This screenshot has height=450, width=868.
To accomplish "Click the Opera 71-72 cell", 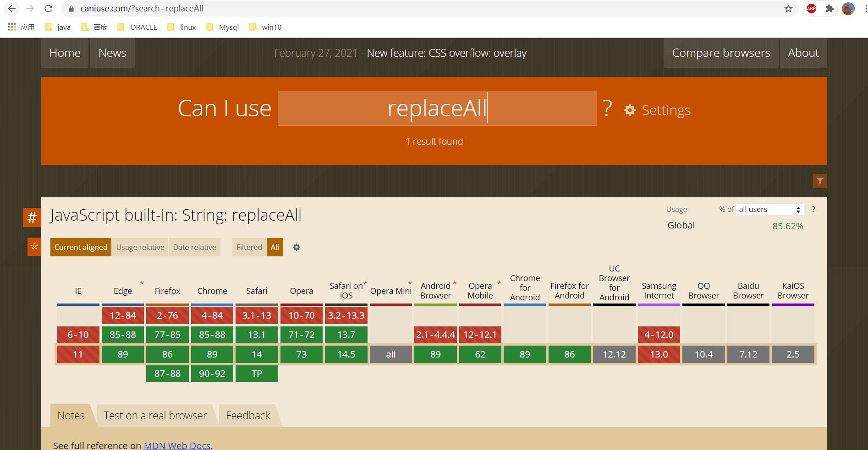I will [302, 335].
